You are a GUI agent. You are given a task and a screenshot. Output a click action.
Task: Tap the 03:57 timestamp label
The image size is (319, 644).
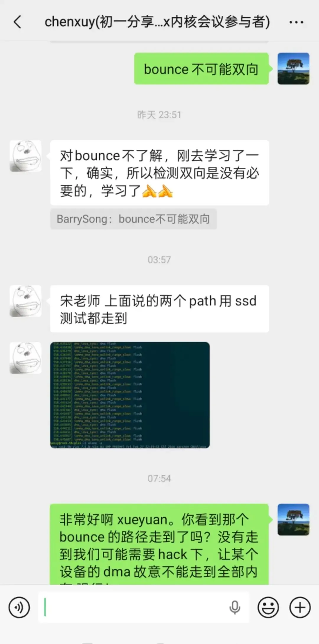pyautogui.click(x=159, y=260)
